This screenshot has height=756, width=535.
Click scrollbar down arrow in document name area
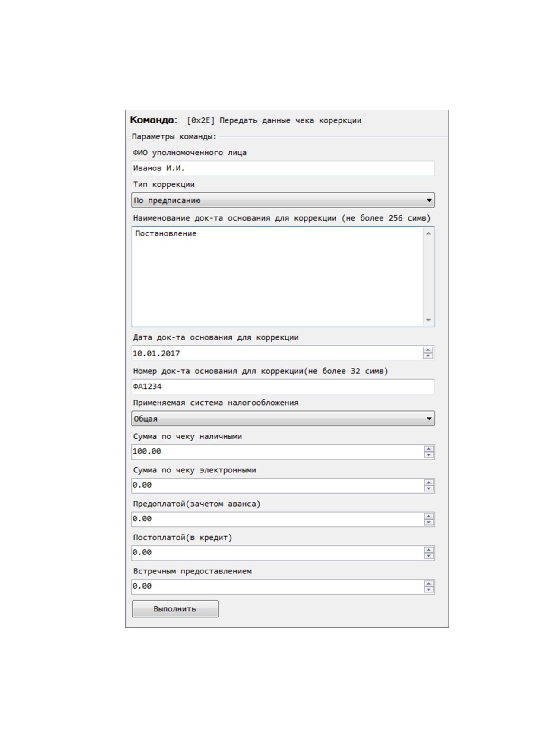(x=428, y=320)
